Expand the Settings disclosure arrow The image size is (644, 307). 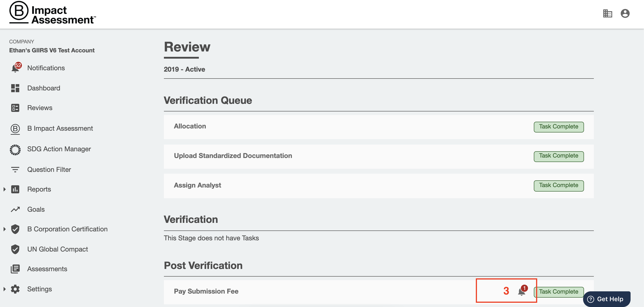coord(4,289)
